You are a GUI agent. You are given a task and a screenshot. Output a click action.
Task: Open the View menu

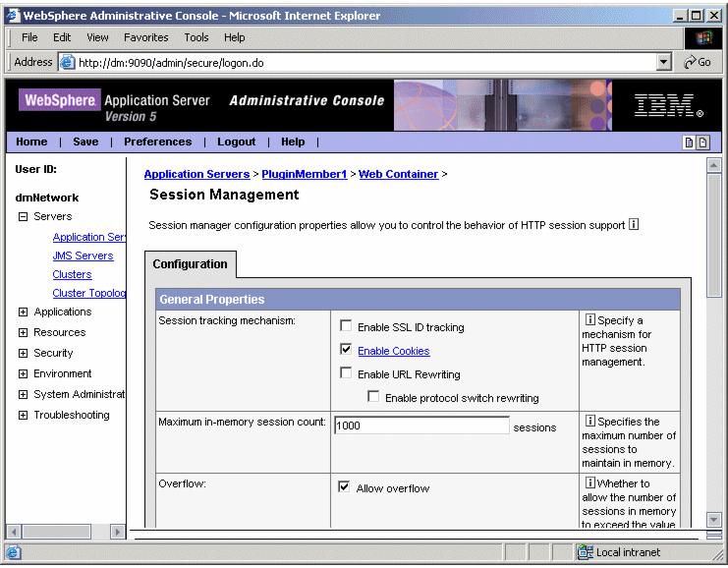(x=97, y=37)
